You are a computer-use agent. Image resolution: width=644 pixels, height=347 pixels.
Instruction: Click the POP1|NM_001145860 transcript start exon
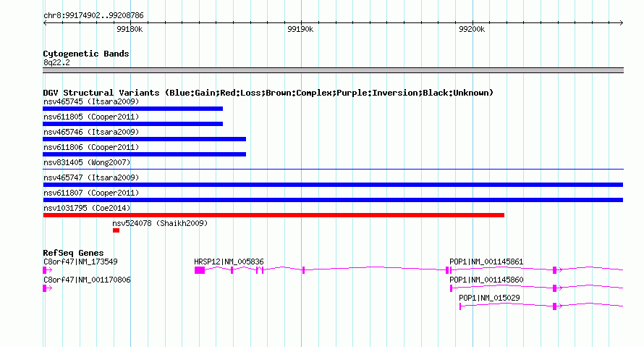pos(451,288)
